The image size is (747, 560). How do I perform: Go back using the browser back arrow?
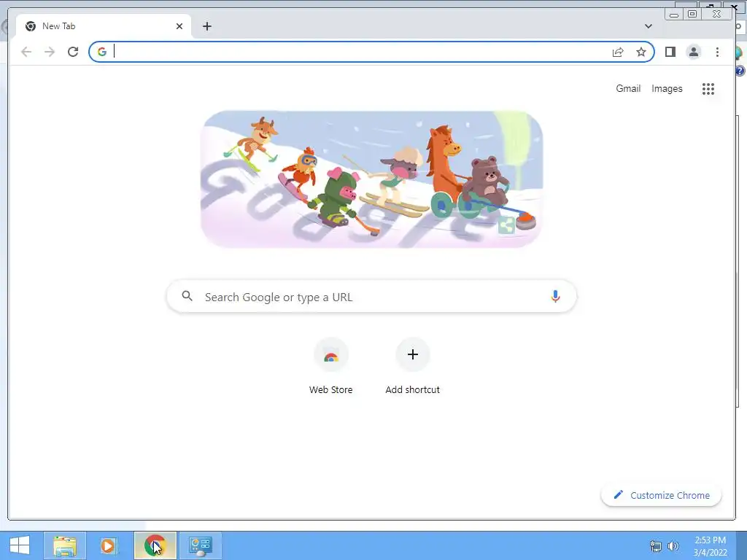click(x=26, y=52)
